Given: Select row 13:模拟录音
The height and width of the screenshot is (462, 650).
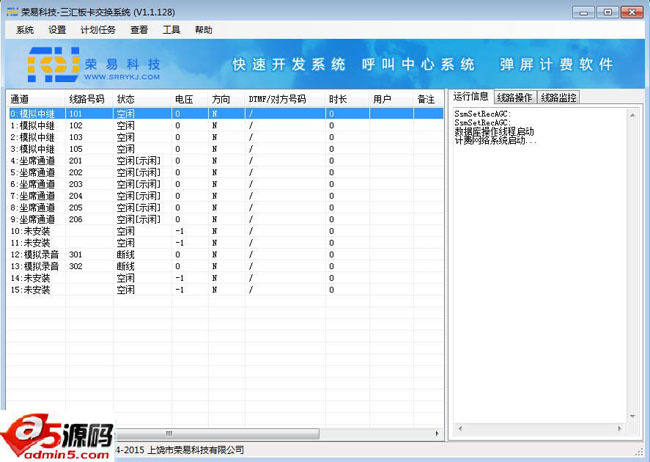Looking at the screenshot, I should click(x=226, y=266).
